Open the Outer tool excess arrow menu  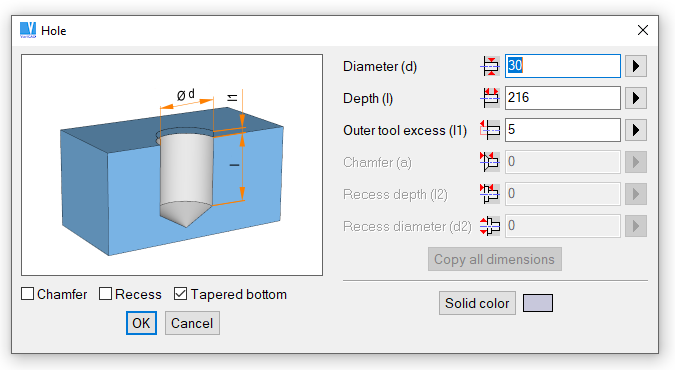pos(636,130)
